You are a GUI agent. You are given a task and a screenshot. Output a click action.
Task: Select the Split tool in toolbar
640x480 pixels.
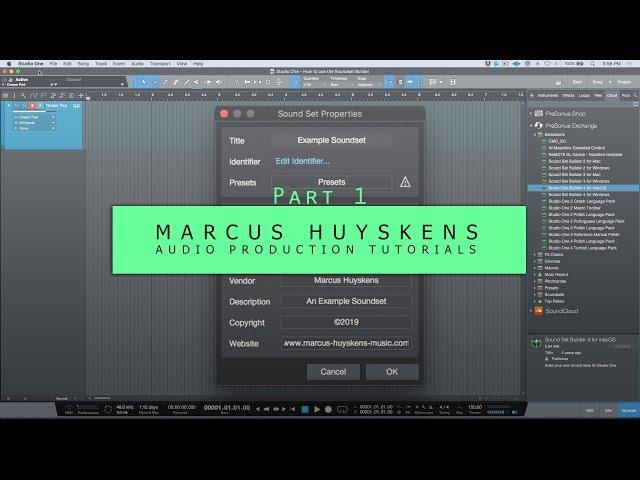coord(165,82)
